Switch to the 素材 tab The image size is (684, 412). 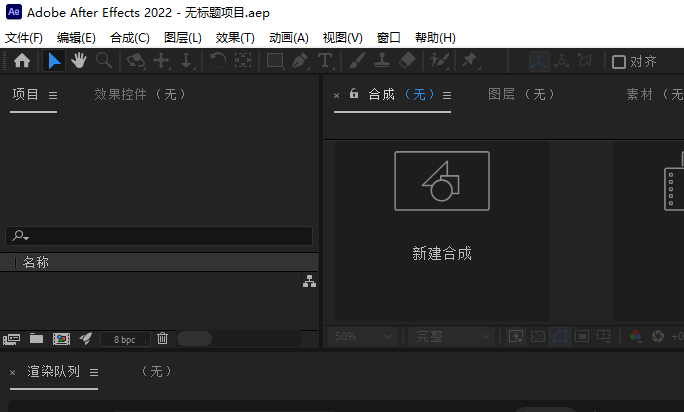654,94
